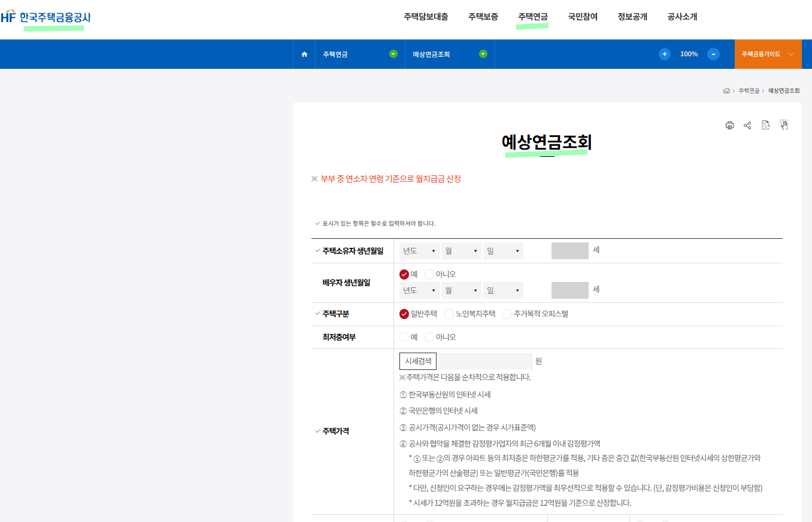812x522 pixels.
Task: Click the home icon in the blue navigation bar
Action: pos(304,54)
